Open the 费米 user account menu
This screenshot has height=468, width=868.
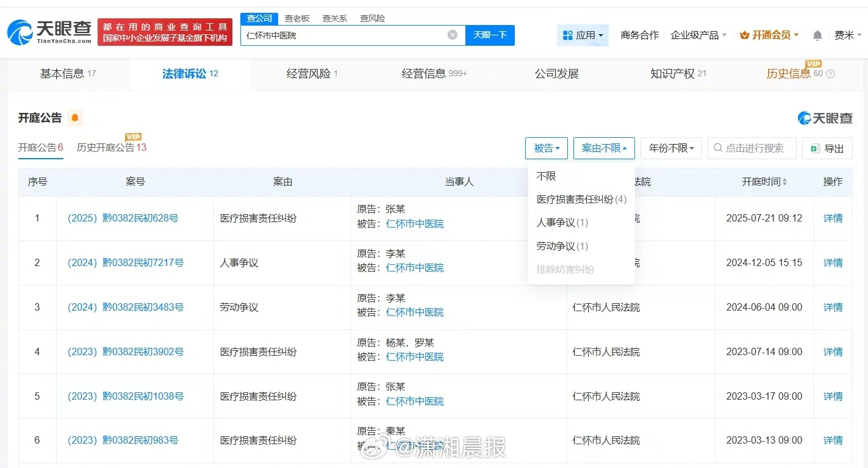pyautogui.click(x=847, y=35)
